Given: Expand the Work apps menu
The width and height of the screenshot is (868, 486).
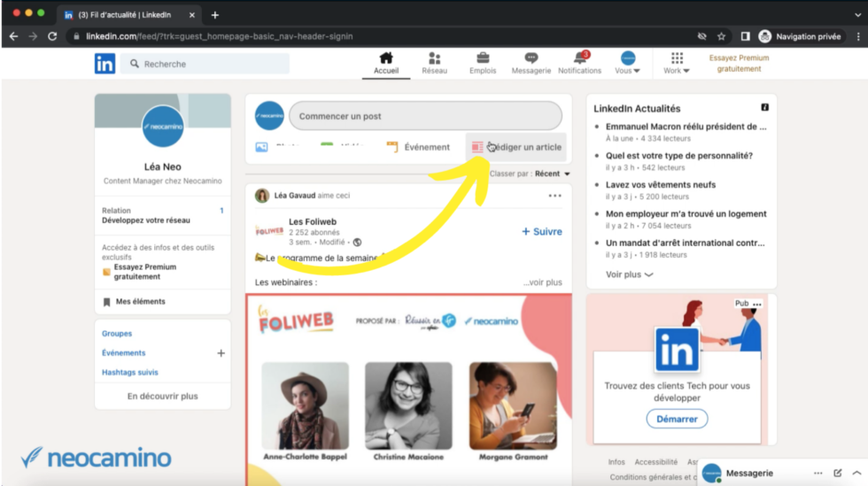Looking at the screenshot, I should (677, 64).
